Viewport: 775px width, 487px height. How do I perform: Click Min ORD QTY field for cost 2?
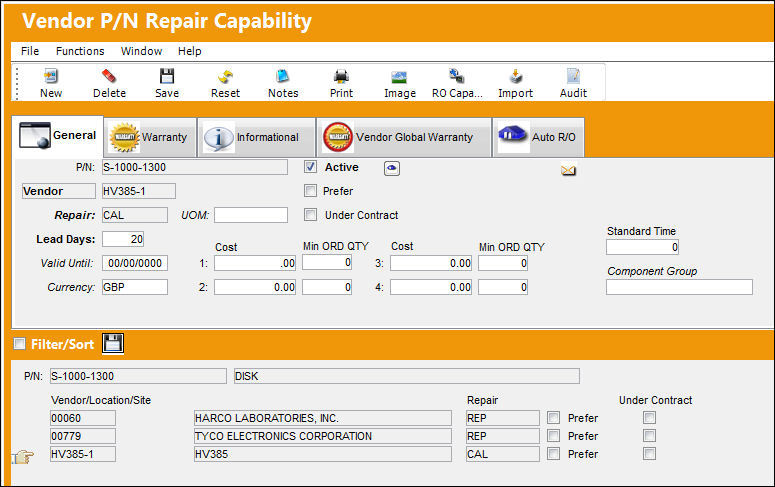(x=327, y=287)
